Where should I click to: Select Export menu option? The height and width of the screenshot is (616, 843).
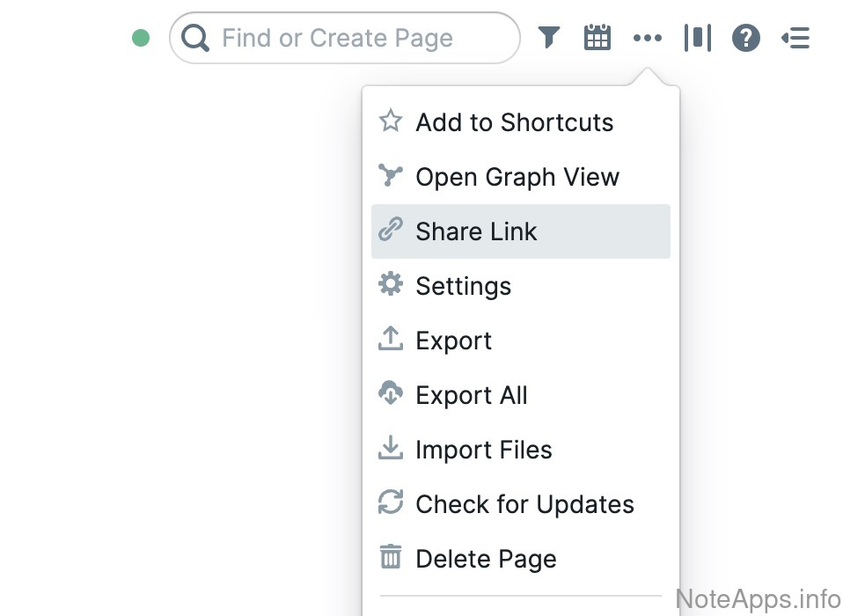pos(453,341)
